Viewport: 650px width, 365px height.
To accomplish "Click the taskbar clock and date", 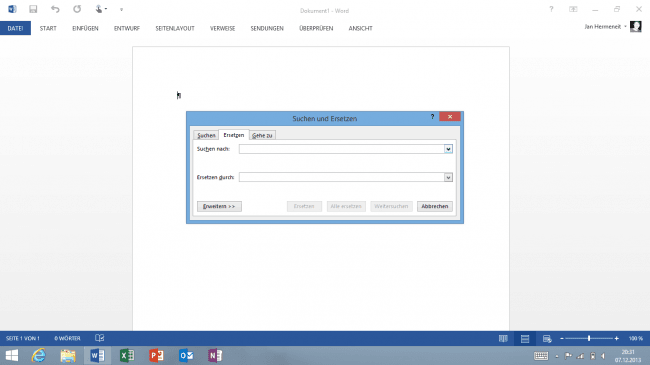I will point(628,356).
